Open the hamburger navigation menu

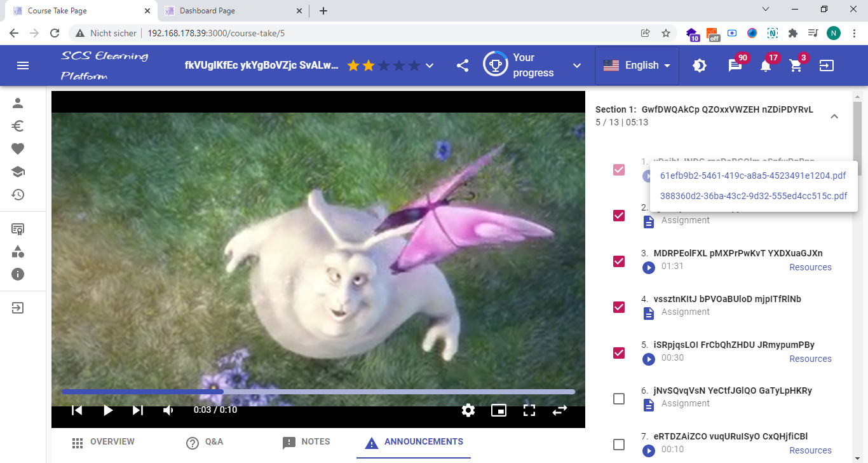tap(23, 66)
